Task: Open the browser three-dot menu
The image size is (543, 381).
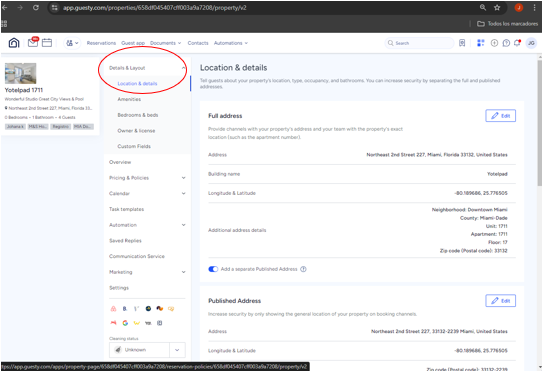Action: click(x=534, y=7)
